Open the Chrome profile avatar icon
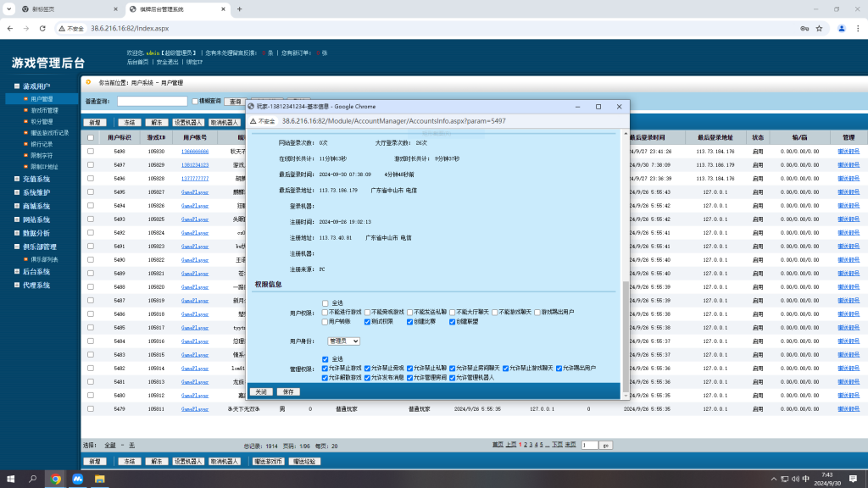Screen dimensions: 868x488 (x=842, y=28)
